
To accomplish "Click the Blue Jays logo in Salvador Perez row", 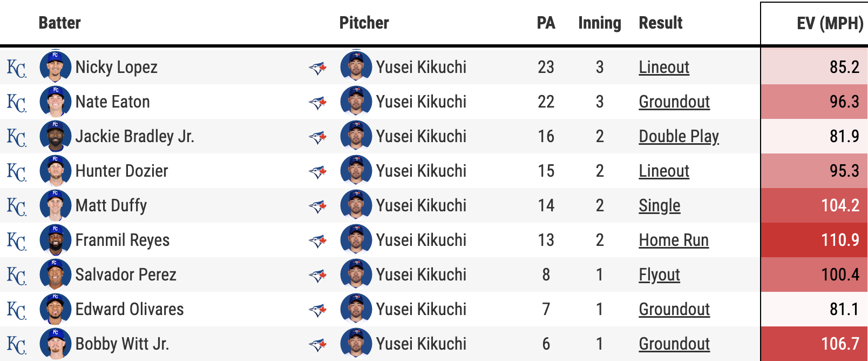I will [x=318, y=275].
